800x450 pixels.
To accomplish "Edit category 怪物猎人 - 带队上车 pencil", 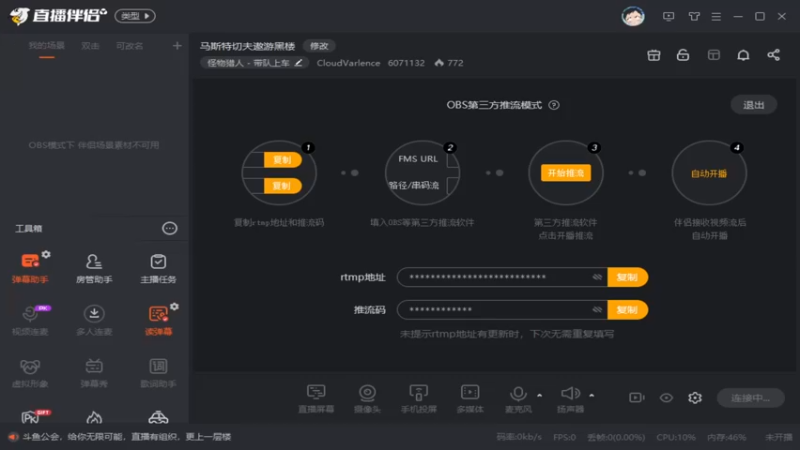I will (298, 63).
